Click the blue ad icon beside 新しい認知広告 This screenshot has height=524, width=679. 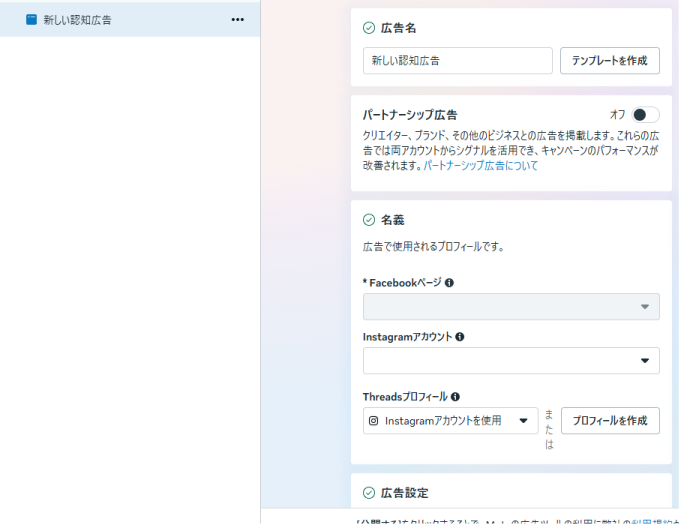[31, 19]
